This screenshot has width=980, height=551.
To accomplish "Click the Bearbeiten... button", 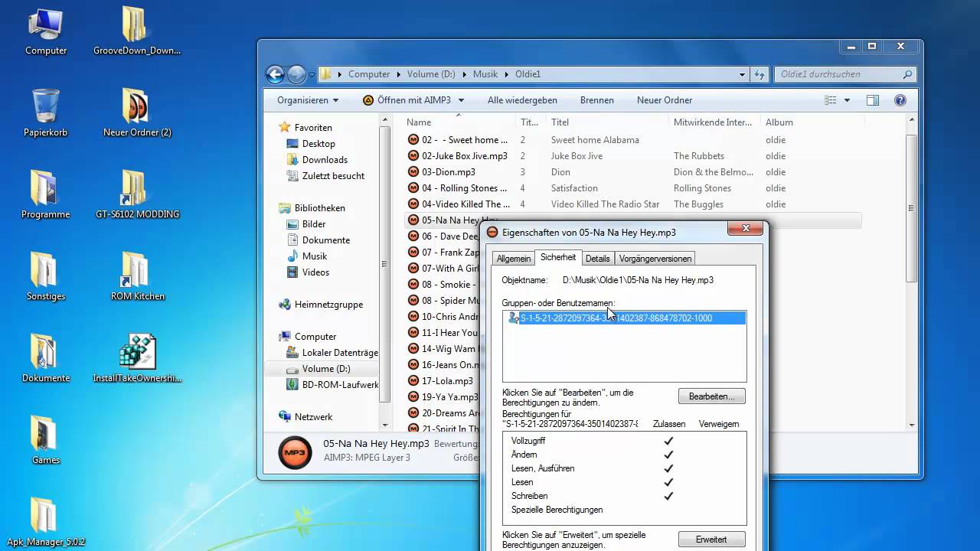I will click(711, 396).
